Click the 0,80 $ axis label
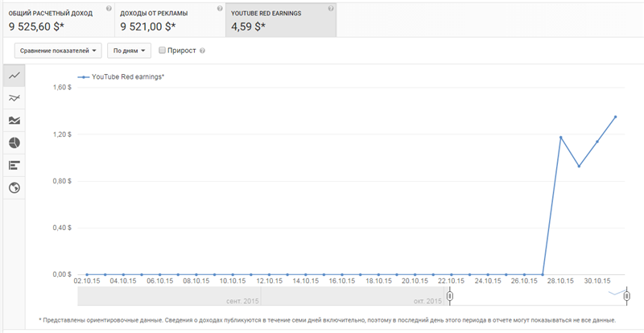 pos(63,181)
